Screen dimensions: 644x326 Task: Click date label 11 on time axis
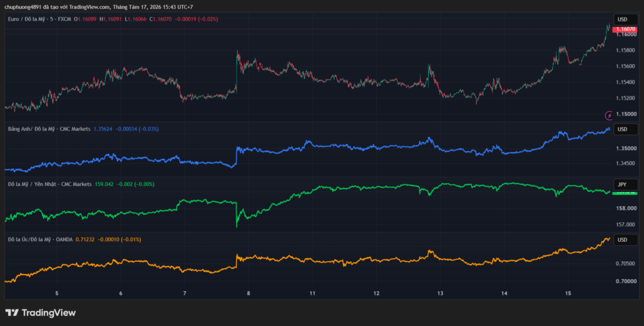pos(312,293)
